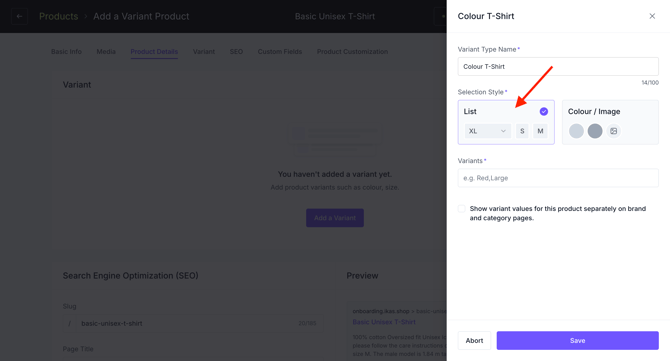Close the Colour T-Shirt panel
The image size is (670, 361).
(x=652, y=16)
